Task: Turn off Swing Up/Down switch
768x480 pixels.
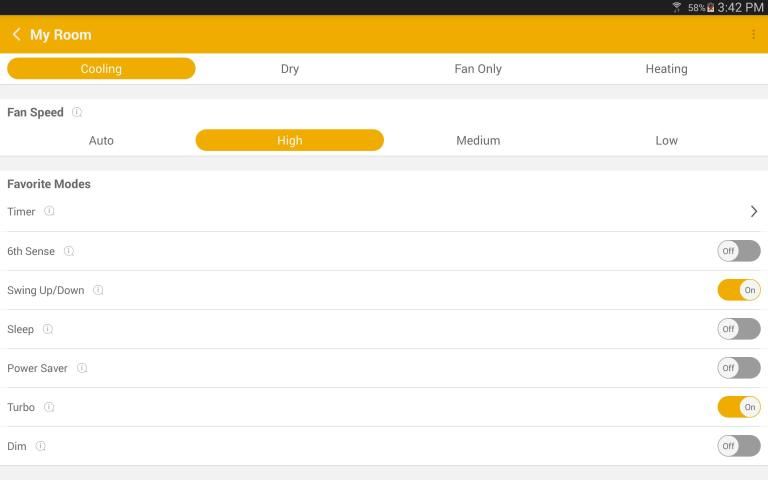Action: pos(738,290)
